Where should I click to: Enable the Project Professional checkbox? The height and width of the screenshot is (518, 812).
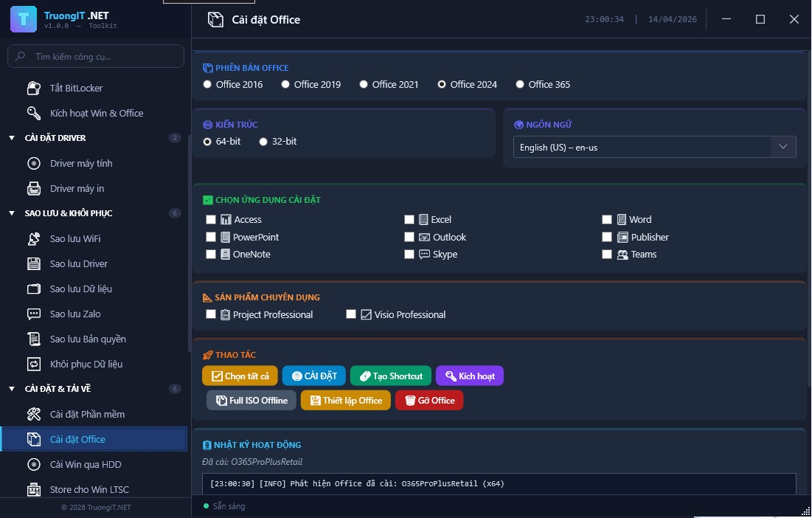click(212, 314)
